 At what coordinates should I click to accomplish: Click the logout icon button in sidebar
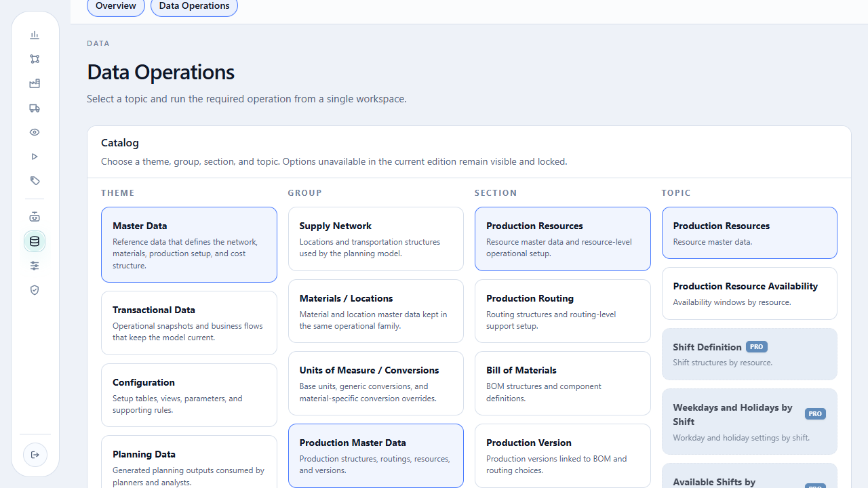coord(35,455)
